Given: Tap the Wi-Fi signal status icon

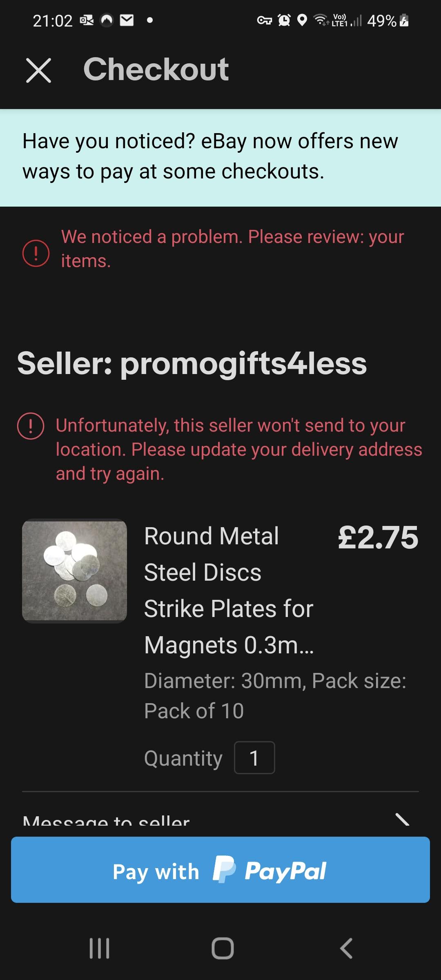Looking at the screenshot, I should click(x=321, y=20).
